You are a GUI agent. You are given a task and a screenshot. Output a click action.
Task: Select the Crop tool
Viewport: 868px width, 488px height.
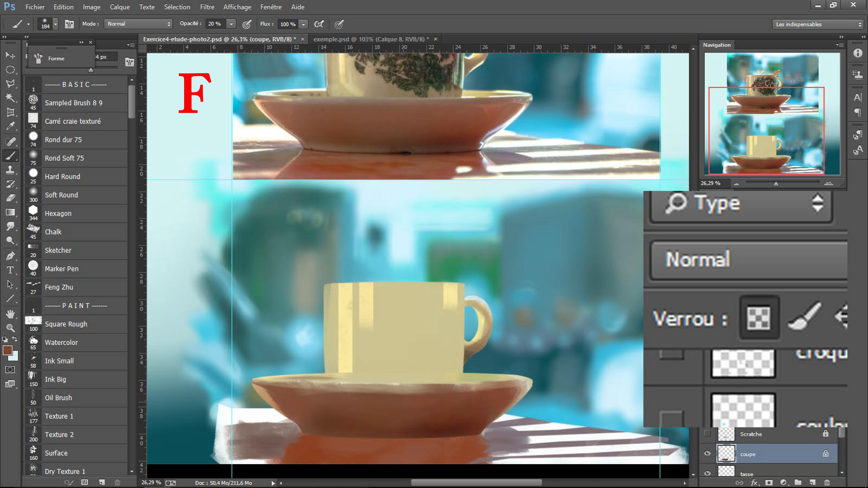click(10, 112)
